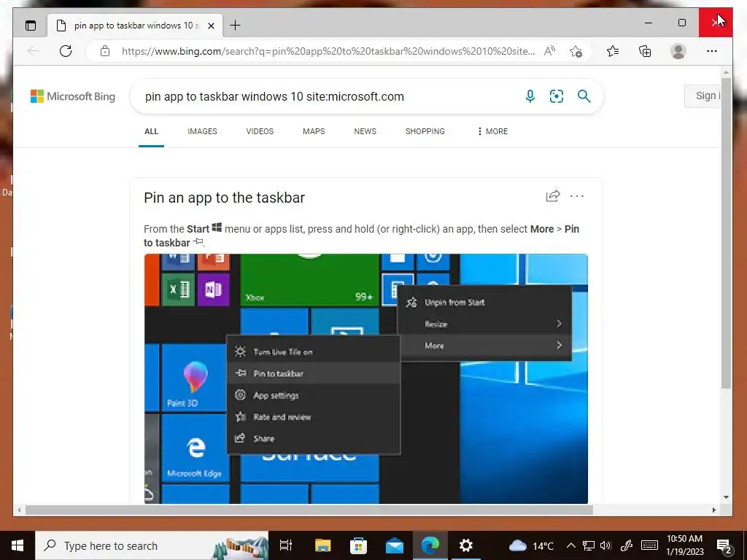Switch to the MAPS tab
This screenshot has height=560, width=747.
pos(314,131)
